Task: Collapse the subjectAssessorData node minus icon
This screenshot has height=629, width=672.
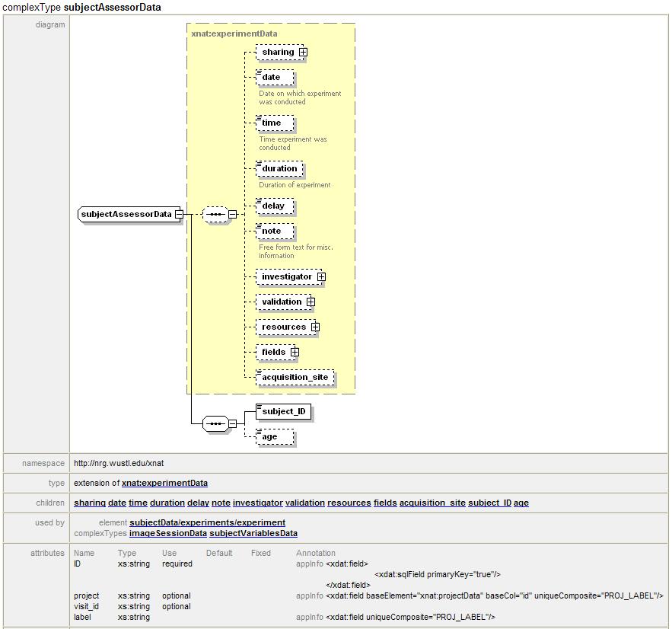Action: tap(179, 215)
